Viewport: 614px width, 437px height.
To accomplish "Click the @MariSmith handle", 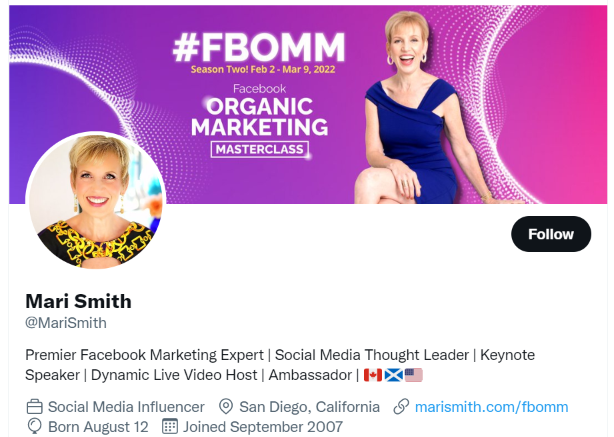I will [x=66, y=323].
